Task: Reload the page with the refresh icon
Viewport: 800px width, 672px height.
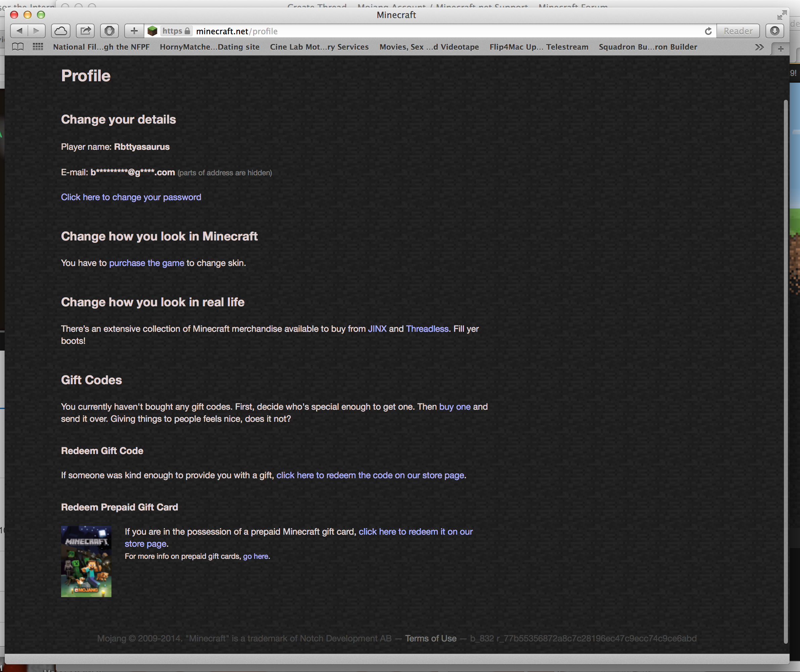Action: coord(708,31)
